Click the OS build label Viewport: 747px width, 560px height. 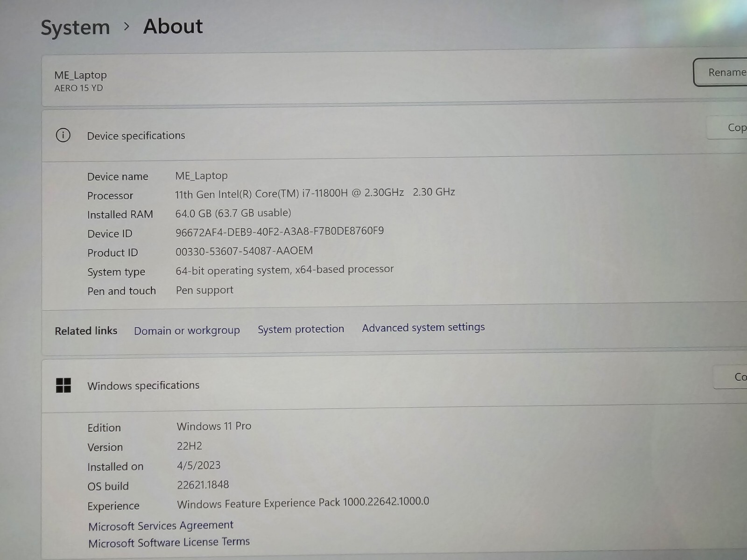click(108, 486)
